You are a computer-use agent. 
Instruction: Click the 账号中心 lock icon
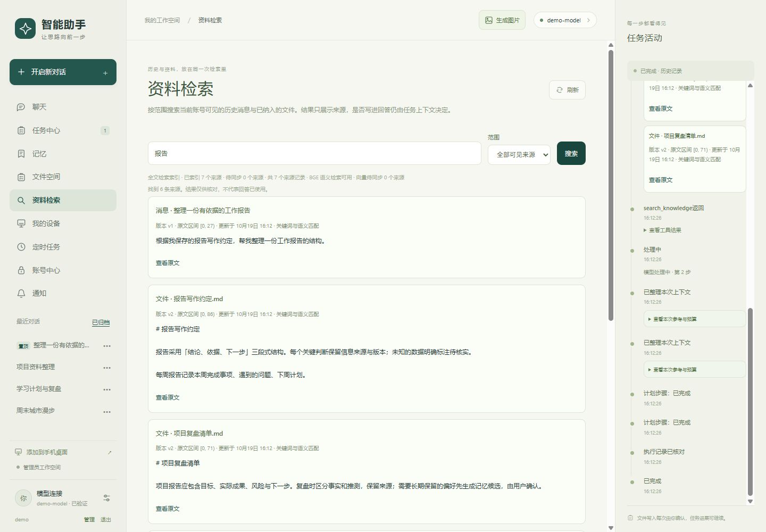coord(21,270)
